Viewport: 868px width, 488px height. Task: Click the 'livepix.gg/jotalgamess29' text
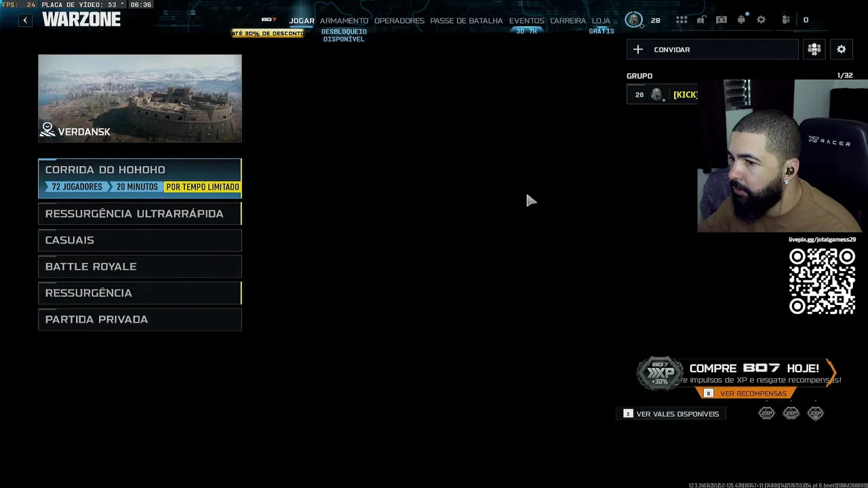click(x=822, y=239)
